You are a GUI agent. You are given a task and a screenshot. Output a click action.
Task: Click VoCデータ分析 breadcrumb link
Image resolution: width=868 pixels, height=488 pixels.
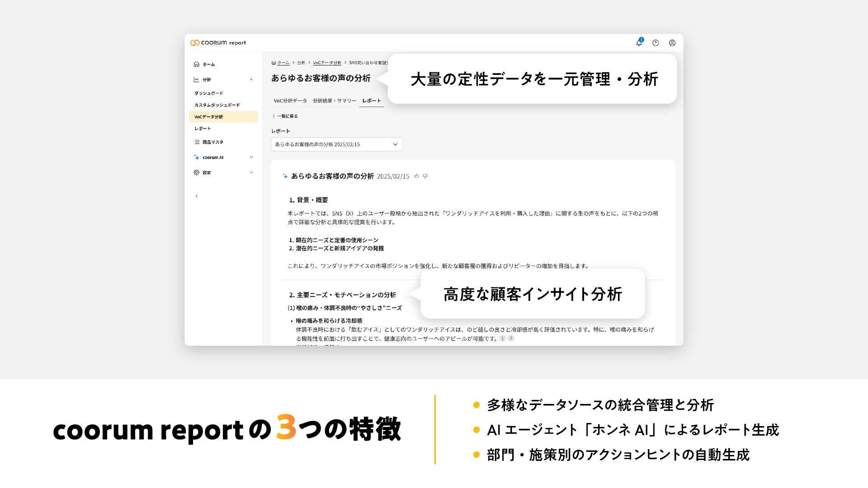tap(327, 63)
